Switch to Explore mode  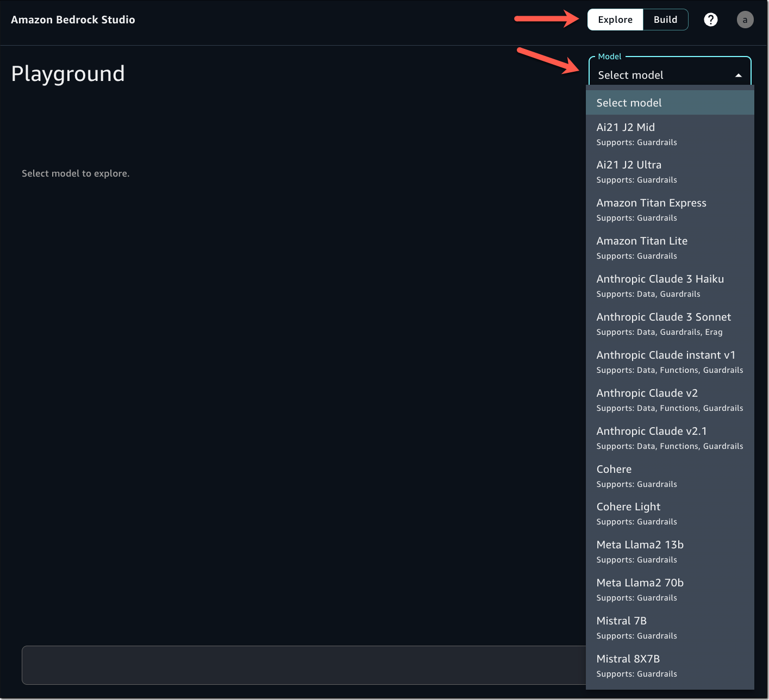(615, 20)
